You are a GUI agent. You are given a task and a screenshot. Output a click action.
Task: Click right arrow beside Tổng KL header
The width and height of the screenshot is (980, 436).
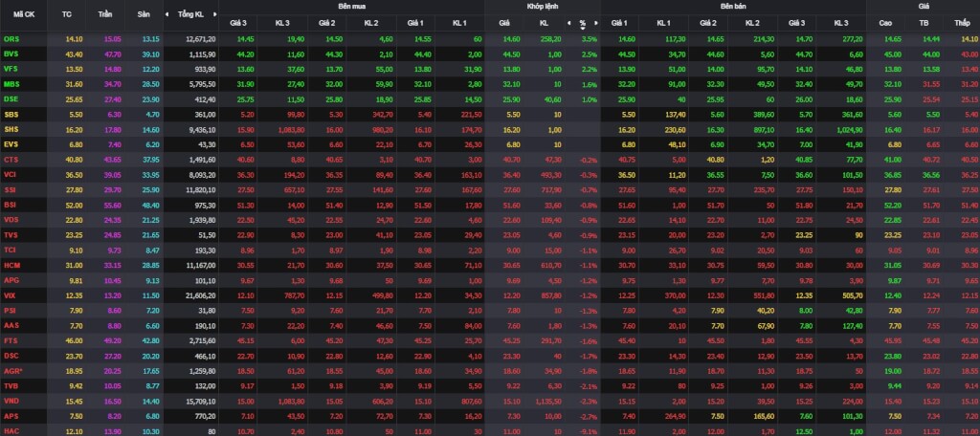click(x=215, y=13)
